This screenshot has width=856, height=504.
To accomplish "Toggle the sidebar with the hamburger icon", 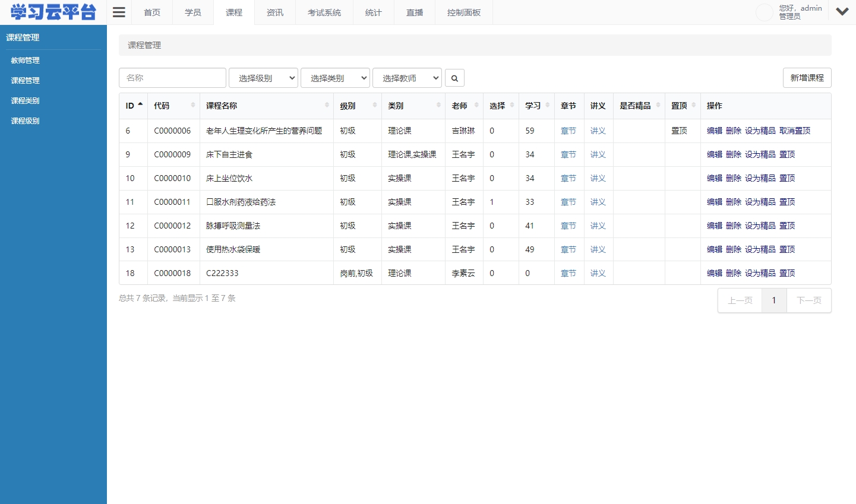I will pos(118,11).
